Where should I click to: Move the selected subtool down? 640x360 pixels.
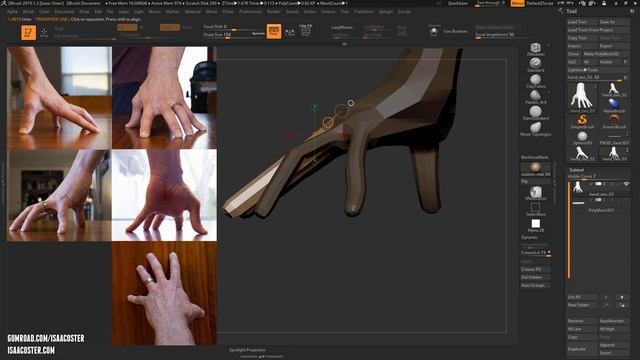622,297
